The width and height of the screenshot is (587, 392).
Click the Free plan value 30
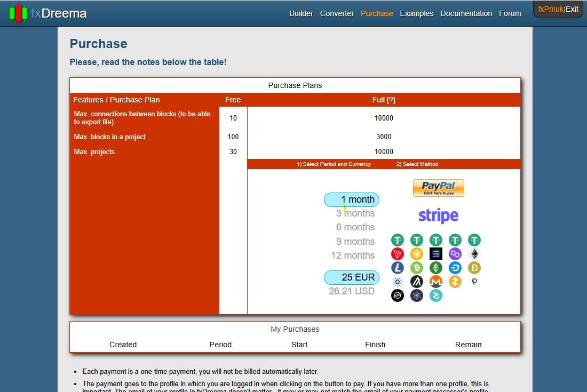(233, 152)
